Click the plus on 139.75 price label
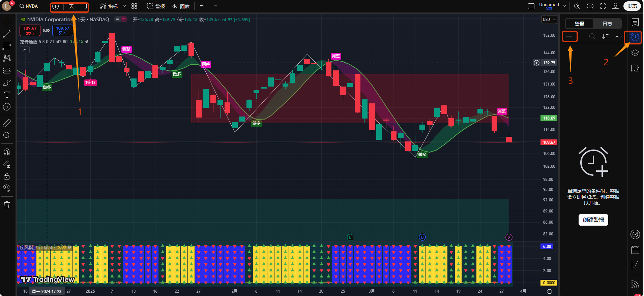The width and height of the screenshot is (644, 296). click(x=537, y=63)
